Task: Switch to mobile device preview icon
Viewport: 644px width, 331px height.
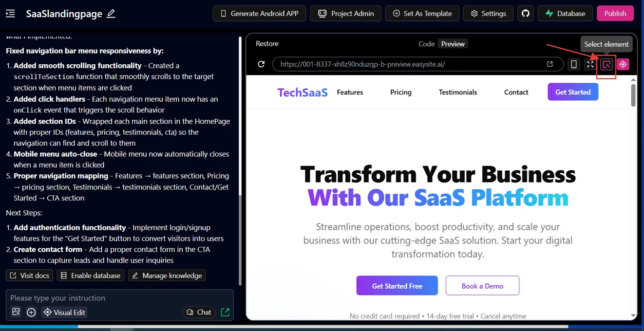Action: (x=574, y=64)
